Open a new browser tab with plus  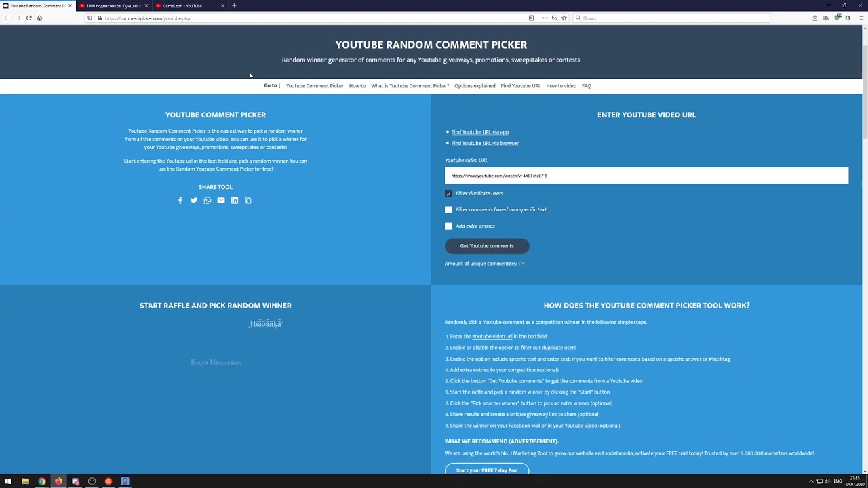point(234,5)
